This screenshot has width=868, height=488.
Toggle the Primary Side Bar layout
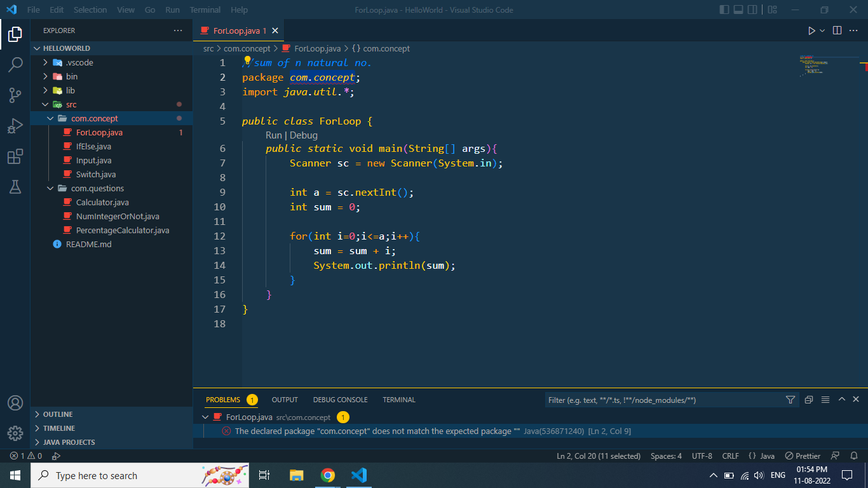[724, 10]
